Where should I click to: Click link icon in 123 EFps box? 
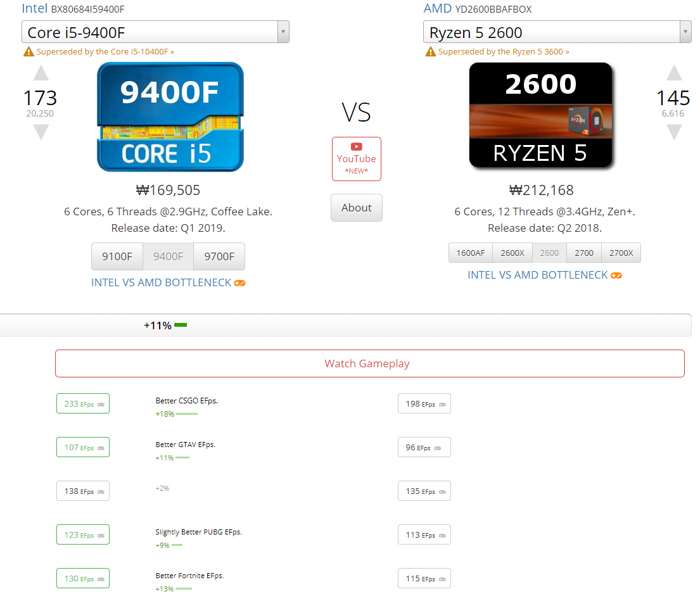(101, 536)
